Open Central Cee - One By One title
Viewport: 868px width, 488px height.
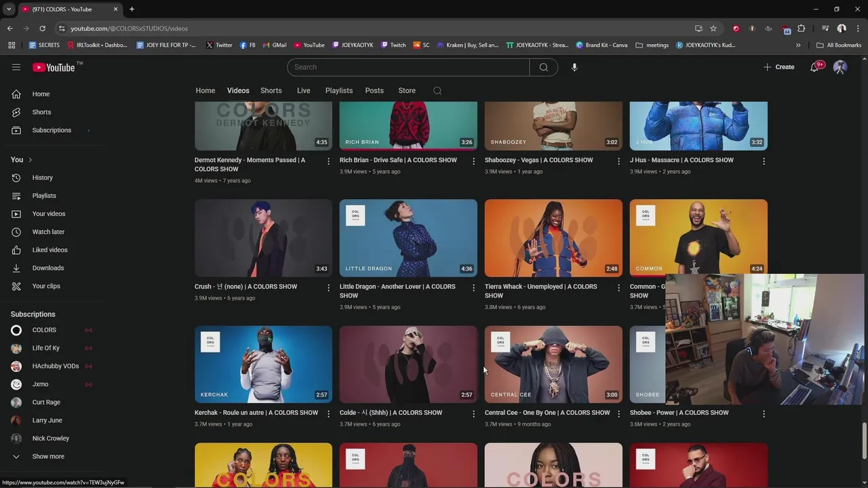pyautogui.click(x=547, y=413)
